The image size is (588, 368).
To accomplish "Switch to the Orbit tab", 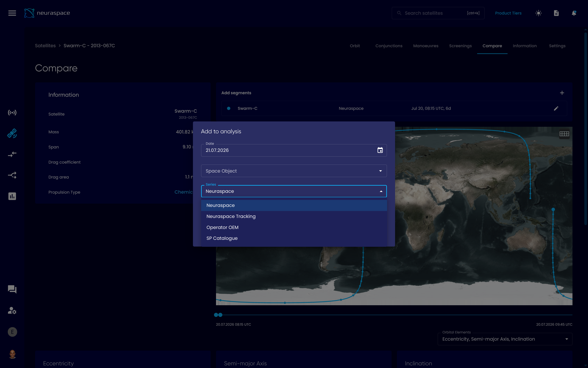I will (x=355, y=46).
